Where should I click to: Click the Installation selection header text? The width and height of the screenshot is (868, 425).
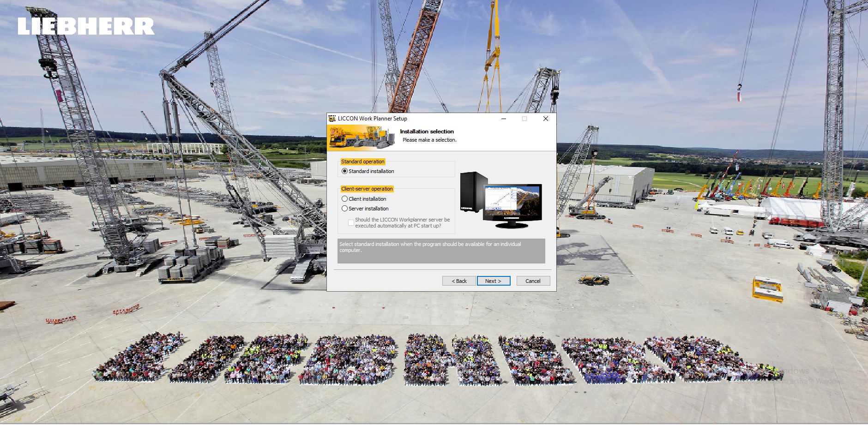tap(427, 131)
